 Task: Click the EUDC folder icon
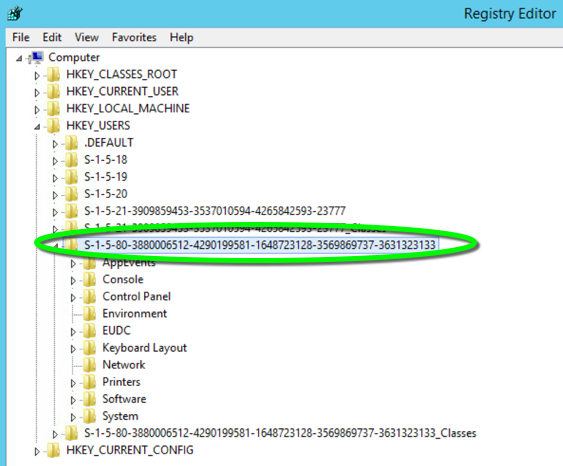click(x=89, y=331)
